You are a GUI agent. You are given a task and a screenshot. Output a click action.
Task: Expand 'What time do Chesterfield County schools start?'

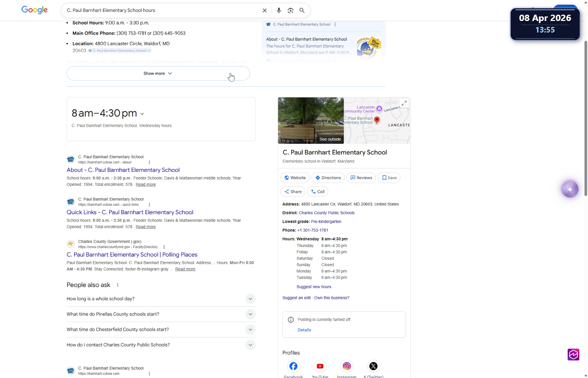(161, 330)
